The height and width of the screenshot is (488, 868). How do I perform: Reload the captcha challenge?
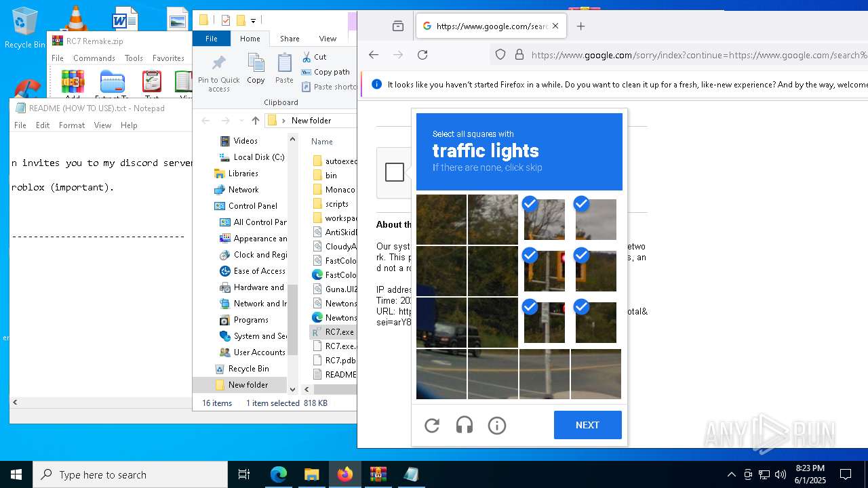coord(432,426)
